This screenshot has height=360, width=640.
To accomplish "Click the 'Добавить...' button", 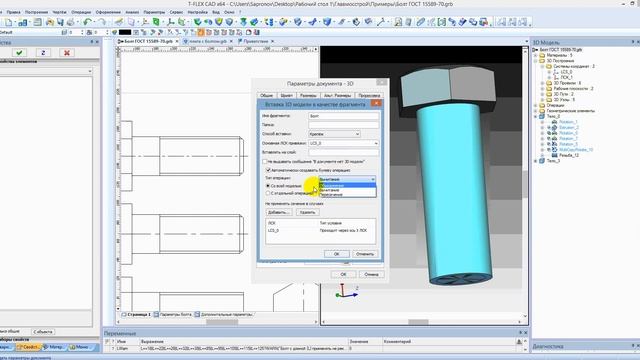I will 278,212.
